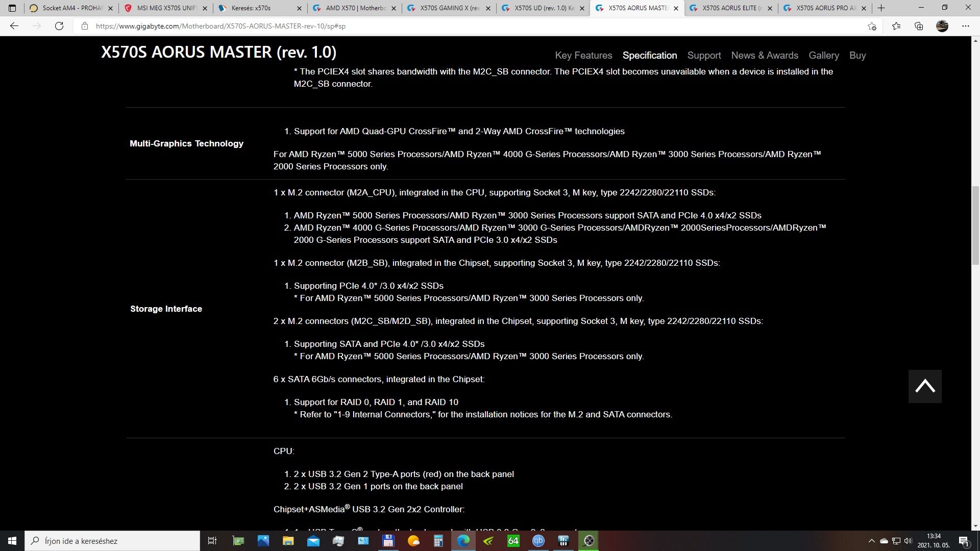Image resolution: width=980 pixels, height=551 pixels.
Task: Add this page to favorites
Action: click(872, 26)
